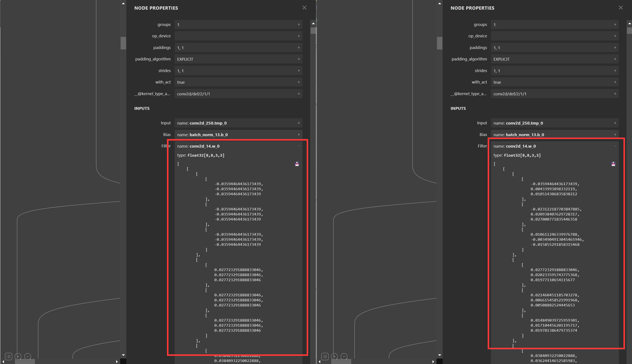The image size is (632, 364).
Task: Collapse Filter conv2d_14.w_0 in right panel
Action: [x=615, y=146]
